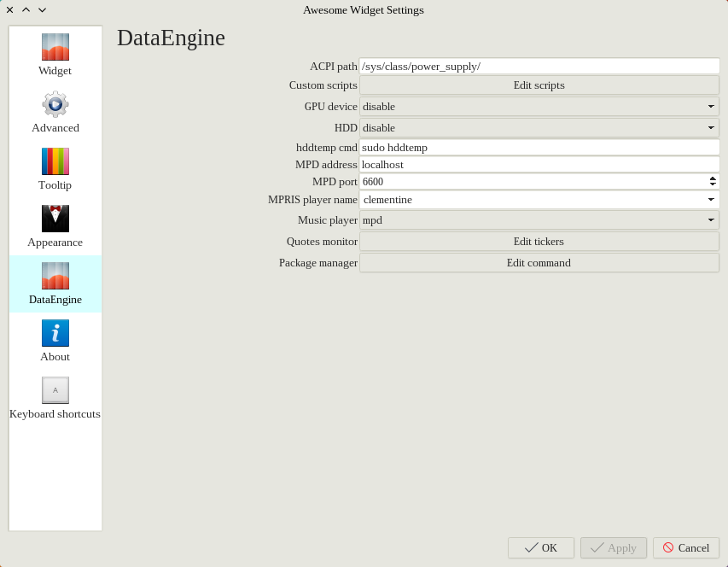Image resolution: width=728 pixels, height=567 pixels.
Task: Click the Edit scripts button
Action: point(539,85)
